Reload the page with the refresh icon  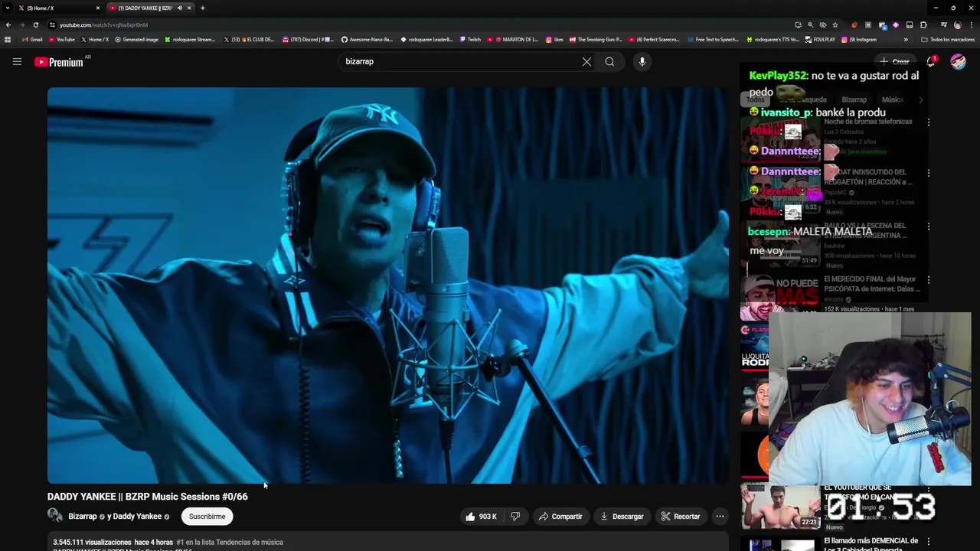(x=35, y=24)
